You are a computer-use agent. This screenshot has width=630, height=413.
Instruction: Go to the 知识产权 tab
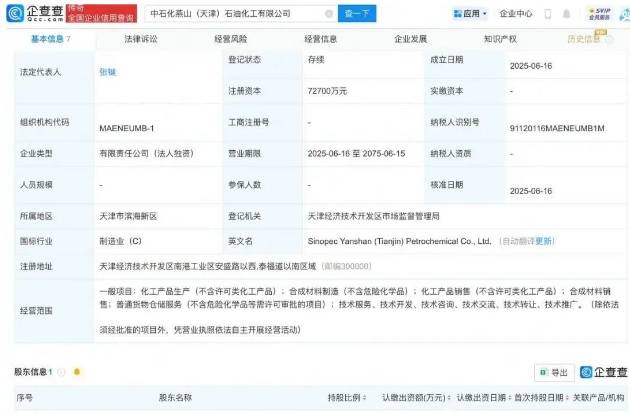pos(500,39)
